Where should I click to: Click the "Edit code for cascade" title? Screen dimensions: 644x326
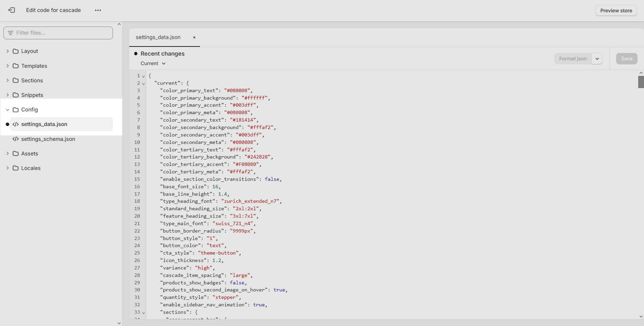coord(53,10)
